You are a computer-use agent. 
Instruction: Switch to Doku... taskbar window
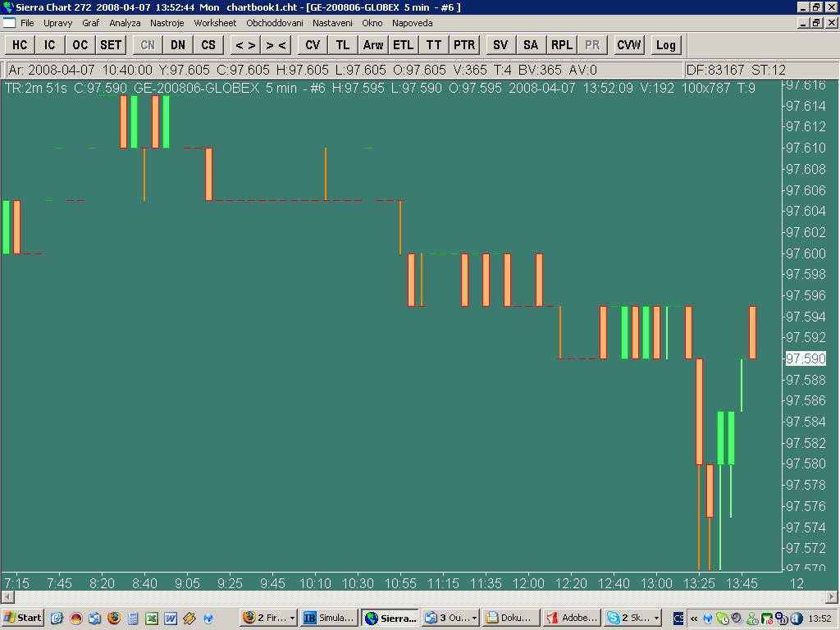pyautogui.click(x=511, y=618)
